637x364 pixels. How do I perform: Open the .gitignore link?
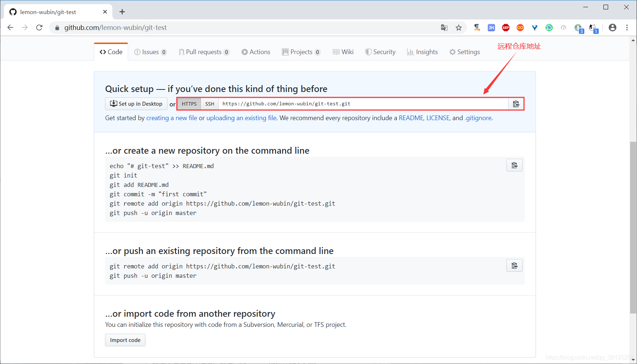click(x=478, y=118)
